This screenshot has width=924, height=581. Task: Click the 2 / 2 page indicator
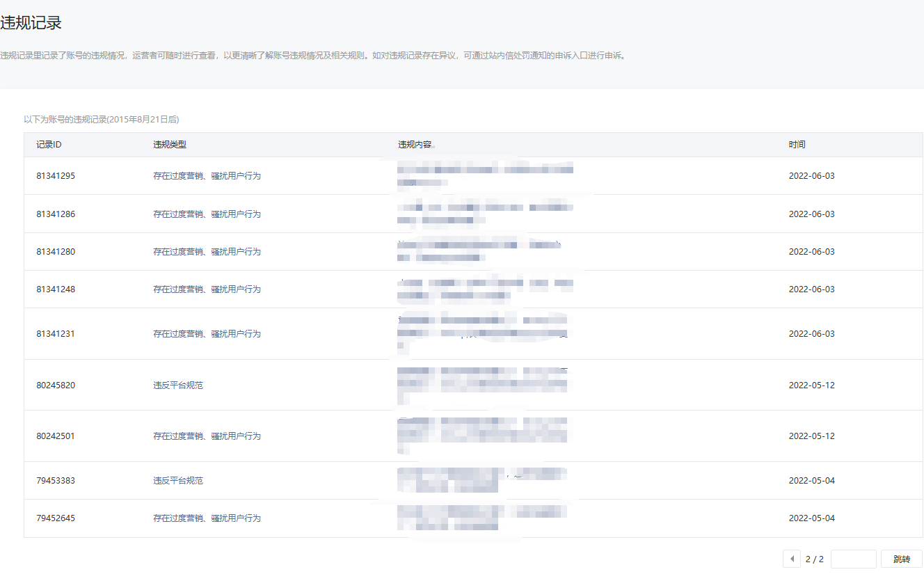click(815, 559)
